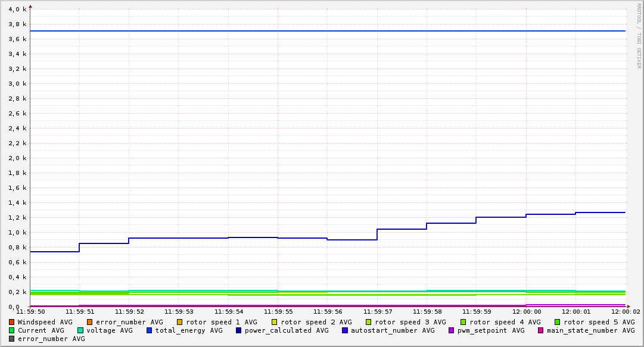The image size is (644, 347).
Task: Click the Windspeed AVG red legend swatch
Action: [x=11, y=323]
